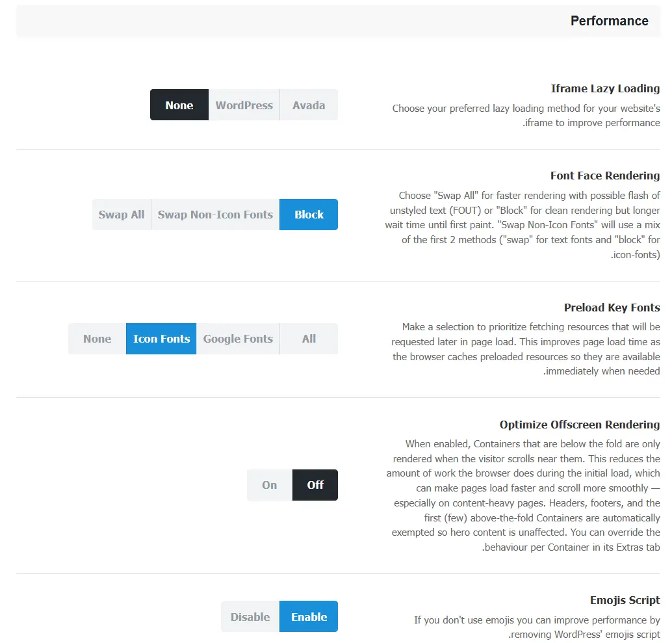Click the Emojis Script heading
Viewport: 672px width, 643px height.
pos(625,599)
